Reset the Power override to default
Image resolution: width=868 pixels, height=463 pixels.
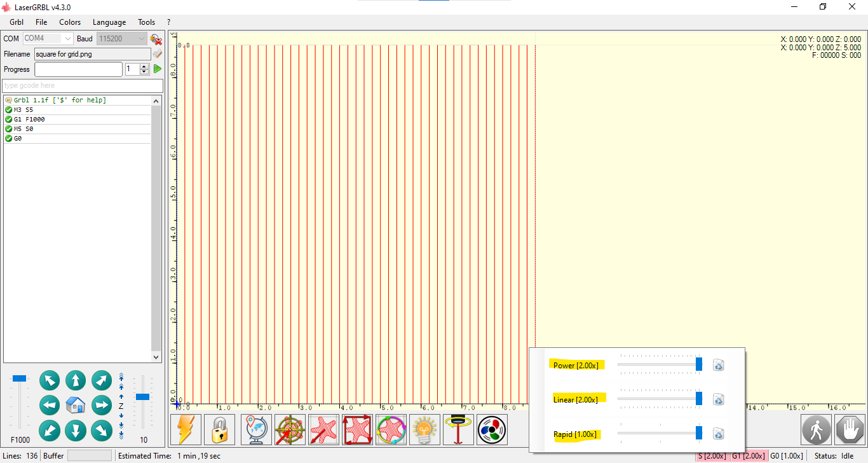tap(718, 365)
